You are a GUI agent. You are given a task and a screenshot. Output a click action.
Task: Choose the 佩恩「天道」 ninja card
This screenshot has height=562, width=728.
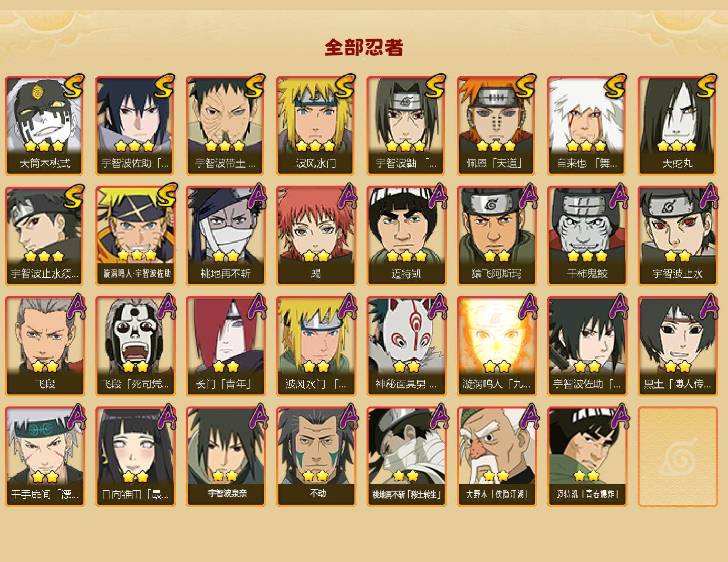497,125
